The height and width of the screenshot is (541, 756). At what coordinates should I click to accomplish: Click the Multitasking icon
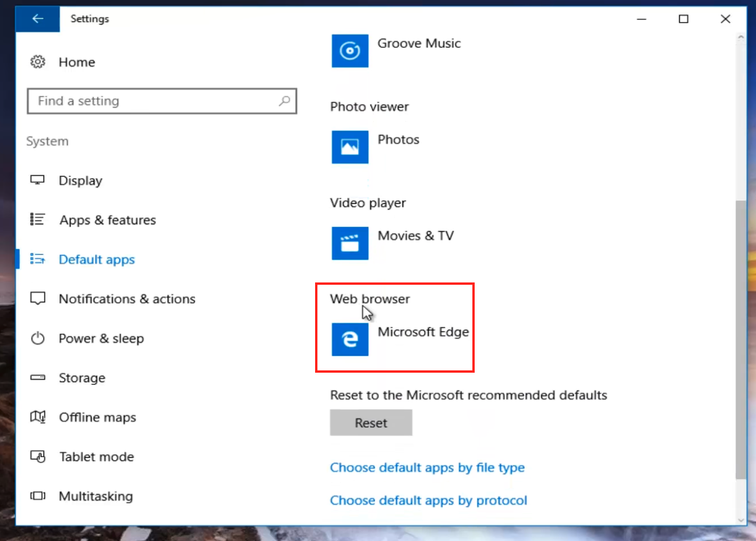[38, 496]
